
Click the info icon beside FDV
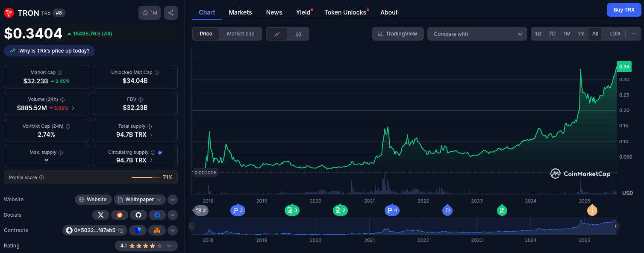[x=141, y=100]
